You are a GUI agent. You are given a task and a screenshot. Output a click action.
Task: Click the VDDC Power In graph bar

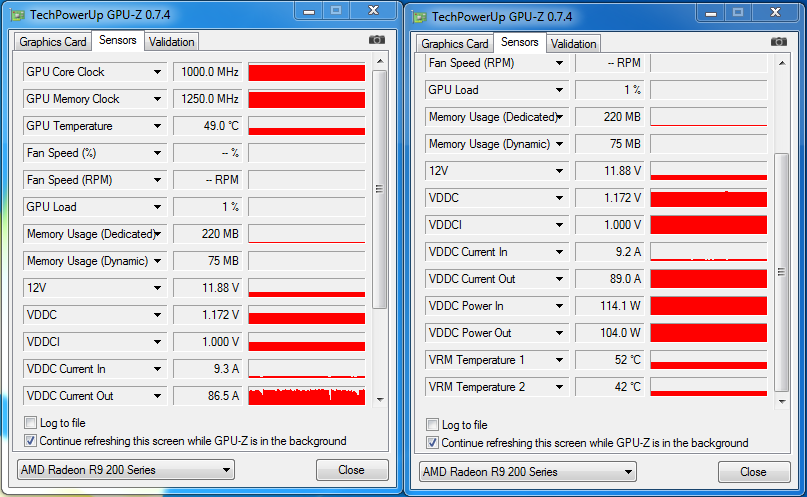(x=708, y=306)
